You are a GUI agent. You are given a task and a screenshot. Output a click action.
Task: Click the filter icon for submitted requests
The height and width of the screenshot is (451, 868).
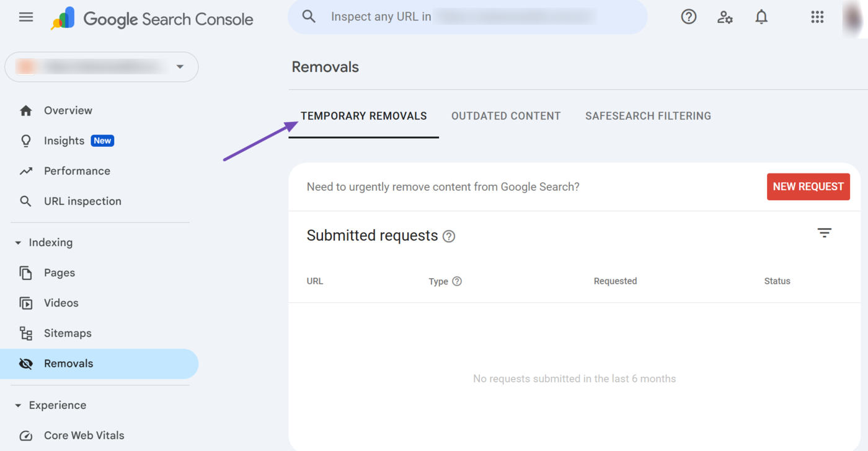pos(824,233)
